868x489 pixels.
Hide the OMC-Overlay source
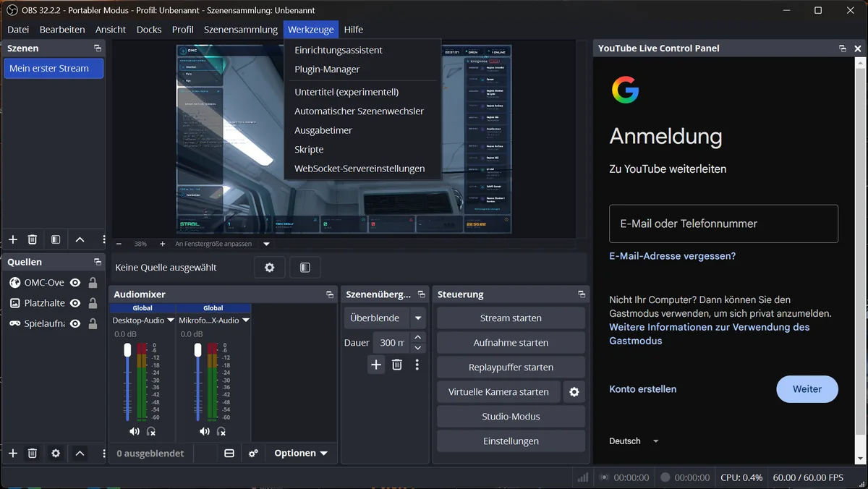[75, 283]
